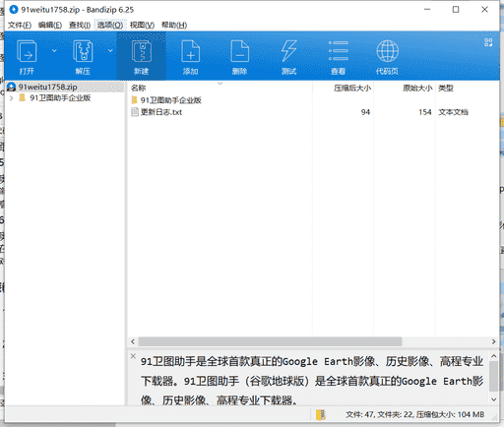This screenshot has height=427, width=504.
Task: Select the 91卫图助手企业版 folder in file list
Action: (170, 100)
